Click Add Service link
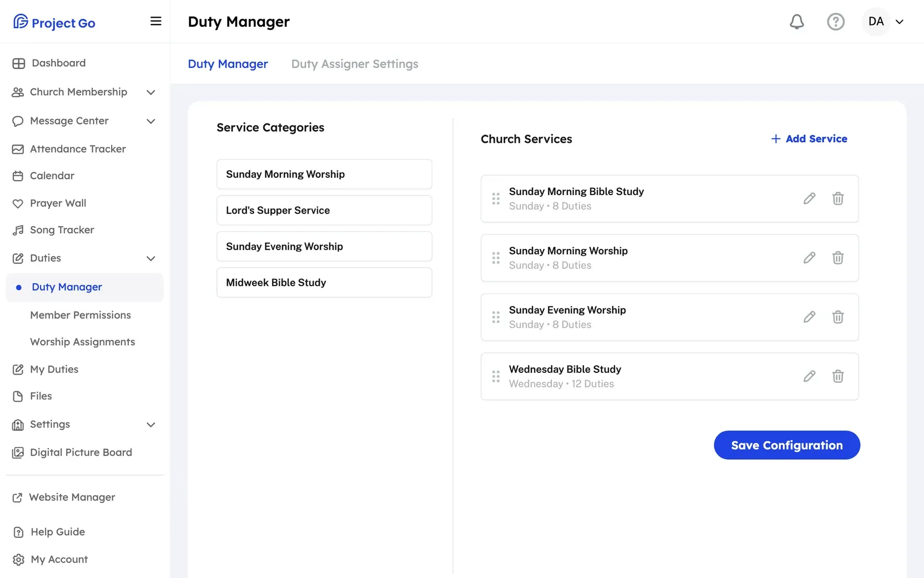This screenshot has height=578, width=924. click(809, 139)
